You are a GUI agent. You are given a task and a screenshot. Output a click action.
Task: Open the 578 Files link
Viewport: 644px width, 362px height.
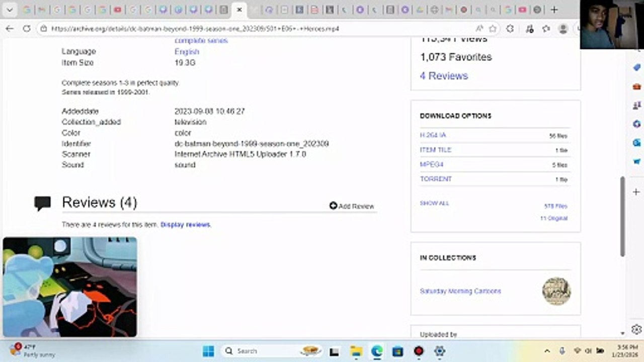tap(555, 206)
